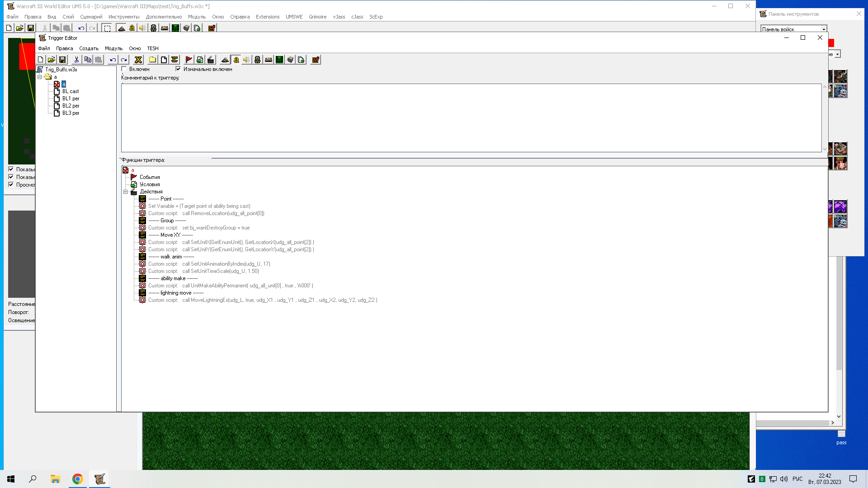Image resolution: width=868 pixels, height=488 pixels.
Task: Open Панель войск dropdown
Action: pos(824,29)
